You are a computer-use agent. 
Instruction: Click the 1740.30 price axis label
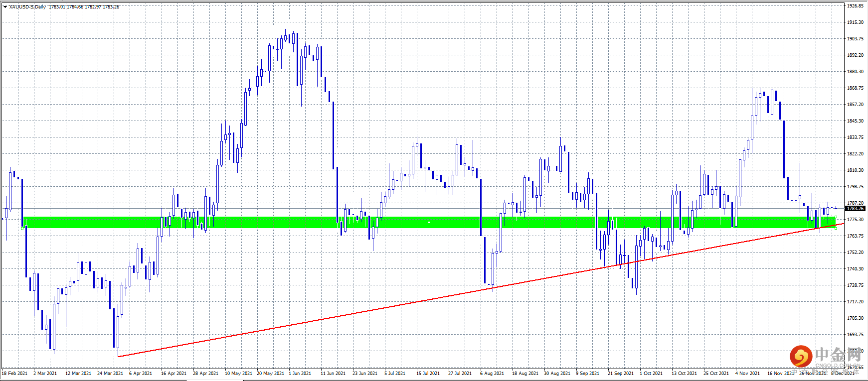click(855, 269)
